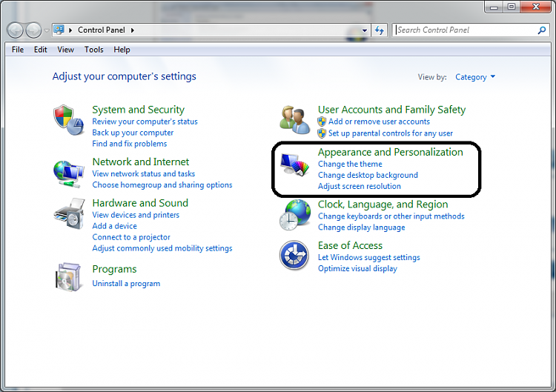The height and width of the screenshot is (392, 556).
Task: Click the Network and Internet globe icon
Action: click(x=69, y=174)
